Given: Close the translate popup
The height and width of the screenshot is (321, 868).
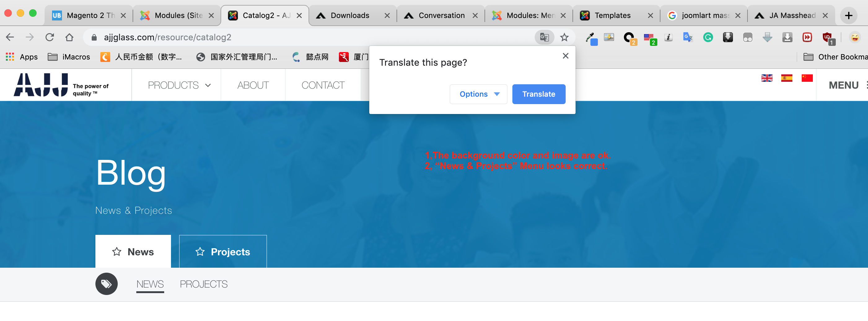Looking at the screenshot, I should click(565, 56).
